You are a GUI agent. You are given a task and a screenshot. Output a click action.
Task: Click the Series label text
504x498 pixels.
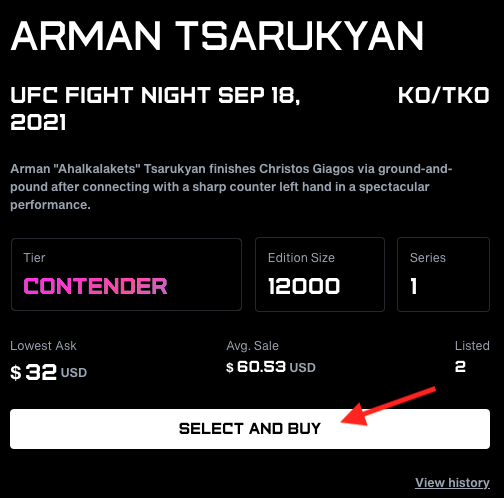(428, 258)
